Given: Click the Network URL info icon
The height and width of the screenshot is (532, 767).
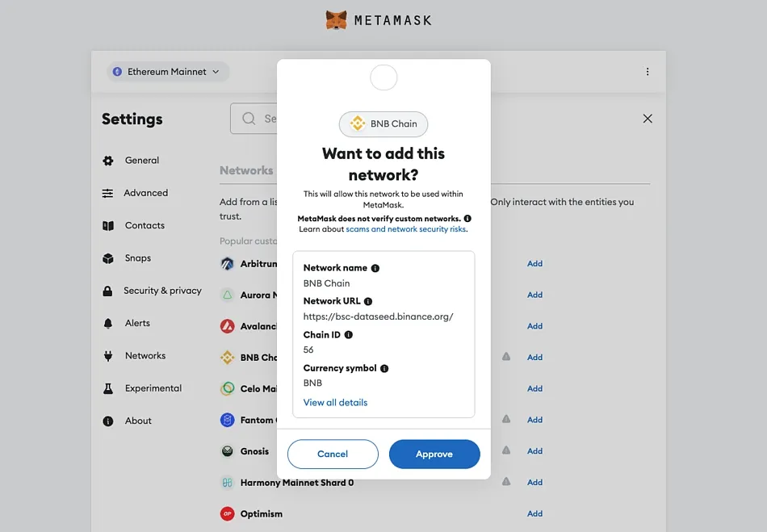Looking at the screenshot, I should pyautogui.click(x=368, y=301).
